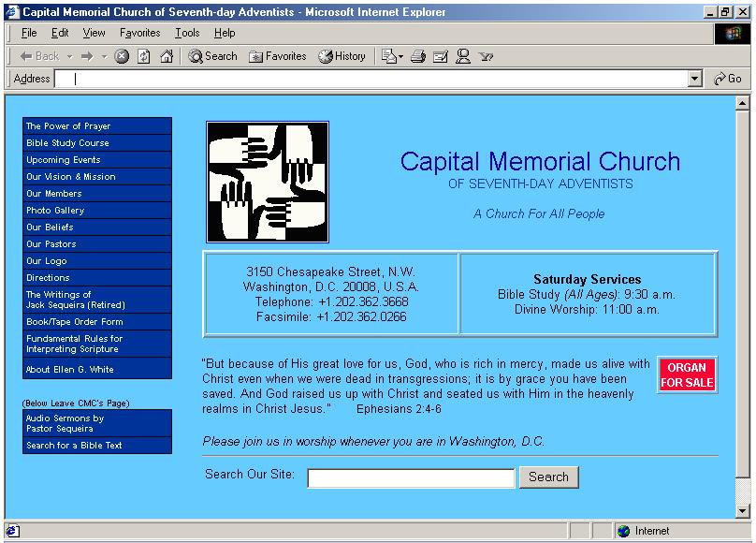Click the Go button beside Address bar
The image size is (756, 543).
coord(728,79)
